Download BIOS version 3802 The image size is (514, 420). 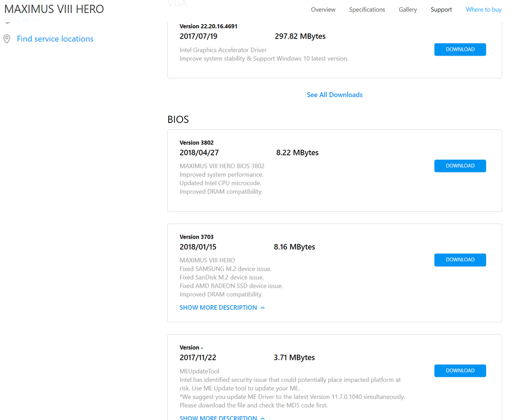pos(460,166)
